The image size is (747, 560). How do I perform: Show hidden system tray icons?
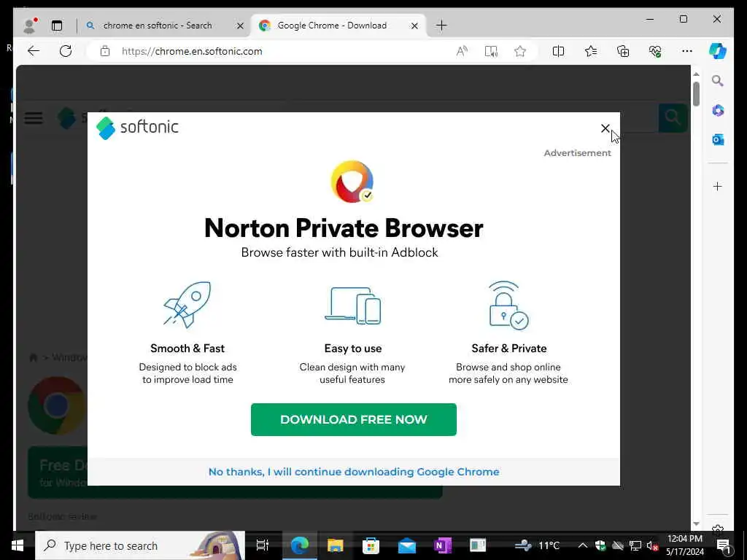click(583, 545)
